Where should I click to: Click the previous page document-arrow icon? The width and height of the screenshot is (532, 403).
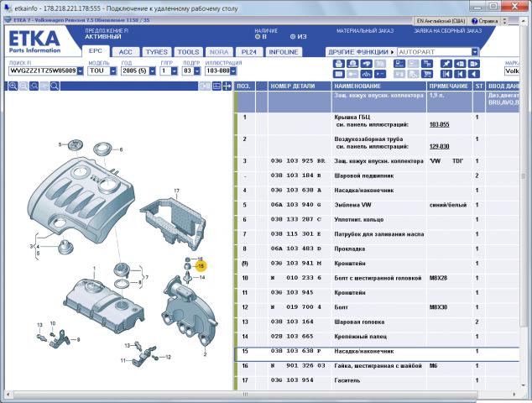pyautogui.click(x=460, y=64)
